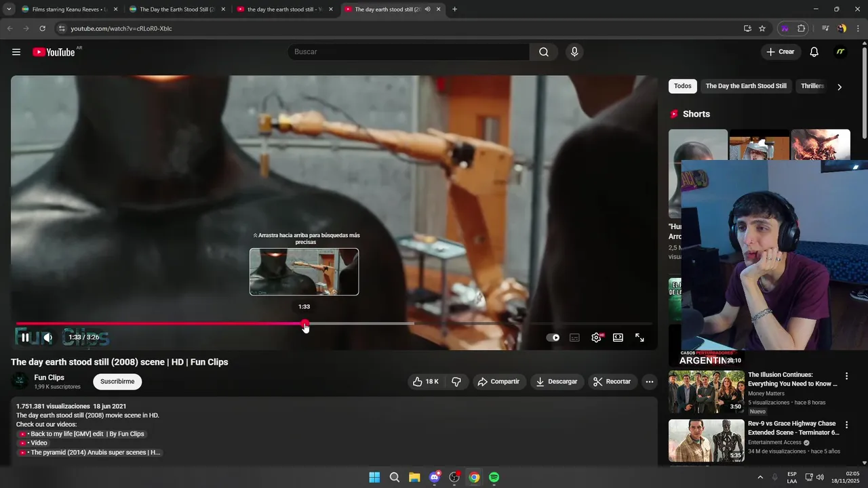Switch to Films starring Keanu Reeves tab
Viewport: 868px width, 488px height.
(68, 9)
